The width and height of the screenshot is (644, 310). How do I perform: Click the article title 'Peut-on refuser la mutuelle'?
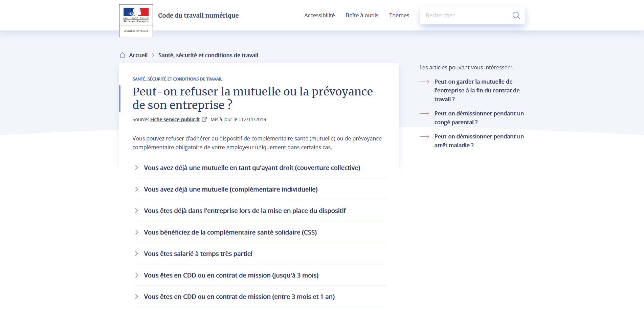coord(252,98)
